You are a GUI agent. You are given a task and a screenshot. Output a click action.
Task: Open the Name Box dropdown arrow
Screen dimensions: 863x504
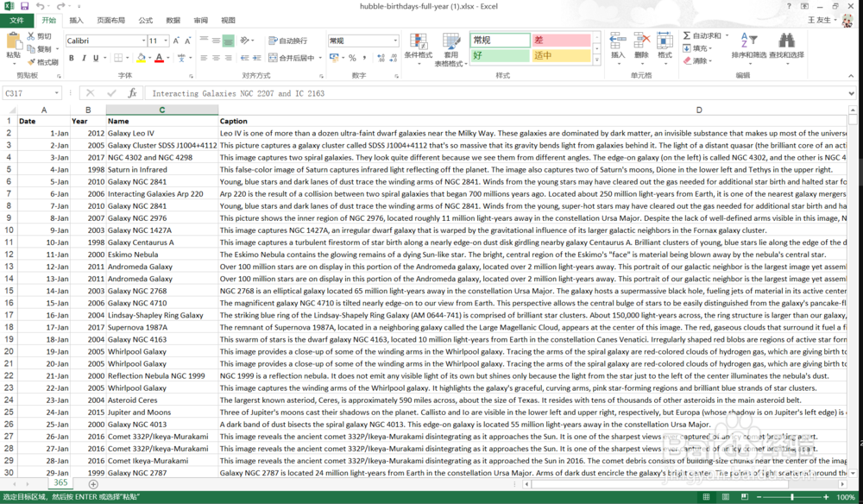point(56,93)
